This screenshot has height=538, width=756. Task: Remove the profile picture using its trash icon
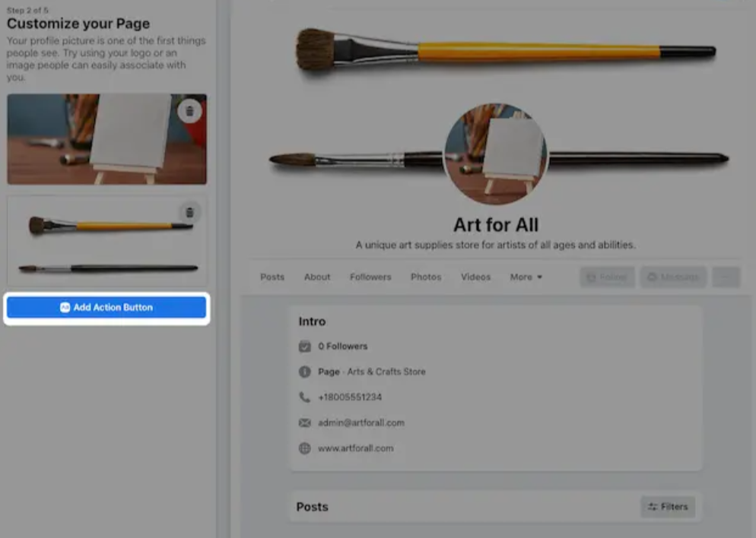tap(188, 111)
